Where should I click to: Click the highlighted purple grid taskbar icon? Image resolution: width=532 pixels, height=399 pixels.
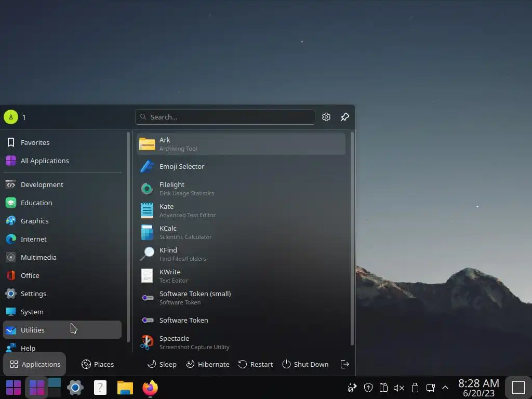(x=37, y=388)
